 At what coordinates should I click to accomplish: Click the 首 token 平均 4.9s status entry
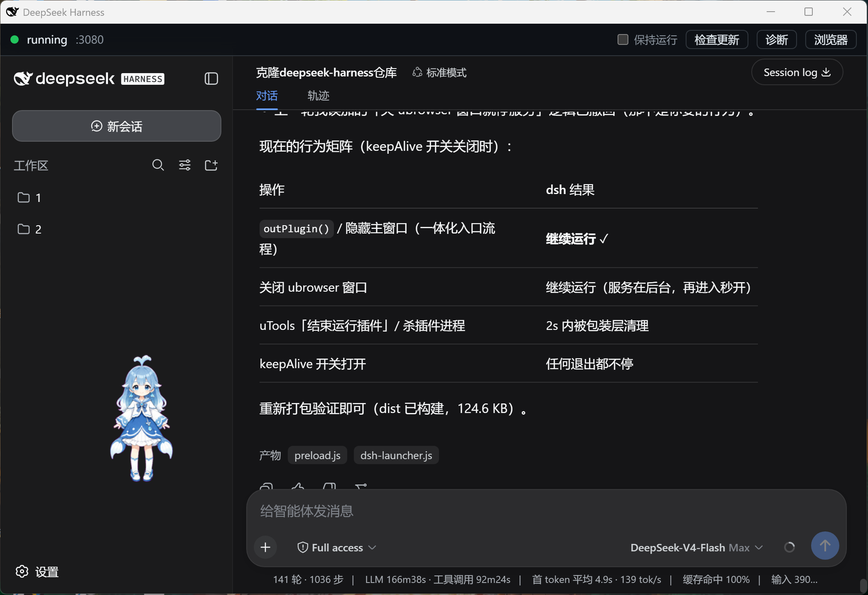(596, 579)
